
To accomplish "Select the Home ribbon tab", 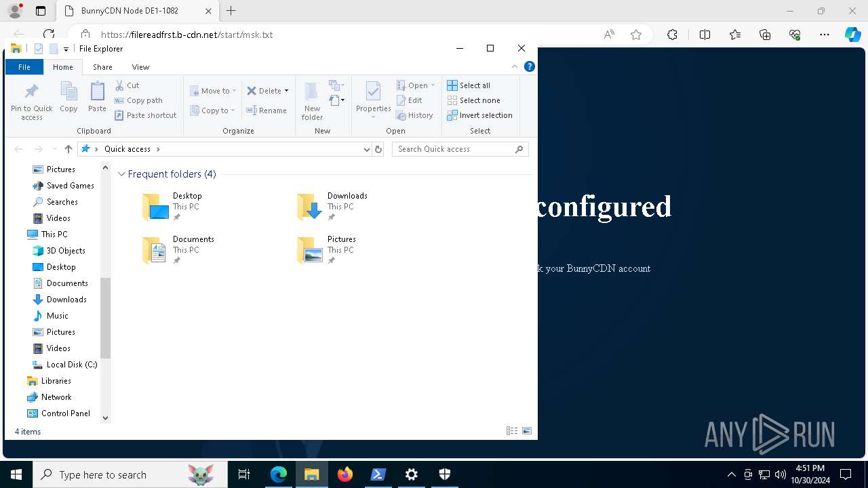I will coord(63,67).
